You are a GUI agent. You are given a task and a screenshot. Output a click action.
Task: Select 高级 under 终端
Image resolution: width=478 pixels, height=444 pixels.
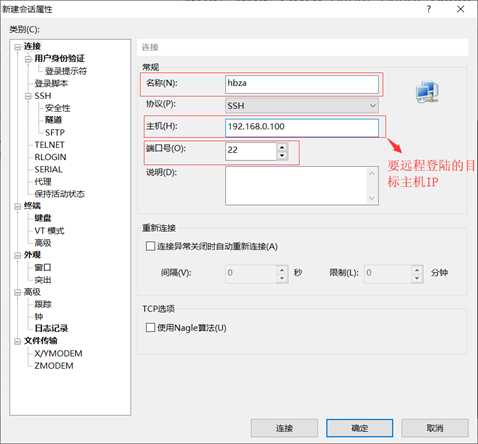43,243
